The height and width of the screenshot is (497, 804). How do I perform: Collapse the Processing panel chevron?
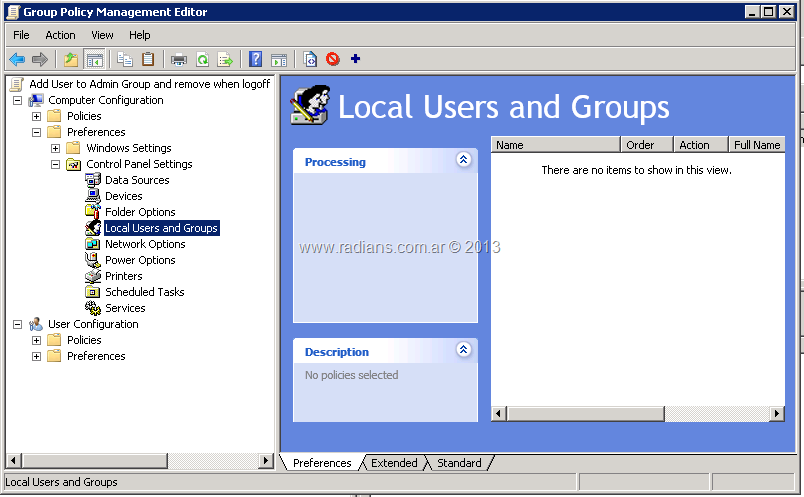click(463, 160)
